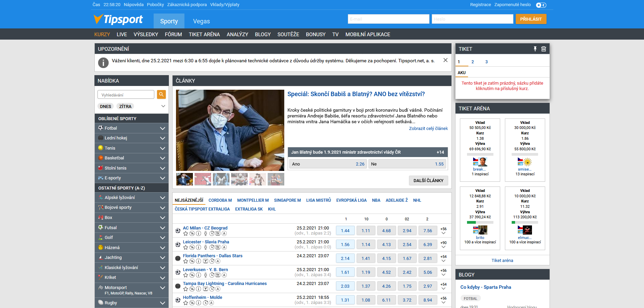
Task: Open the Registrace link
Action: 480,5
